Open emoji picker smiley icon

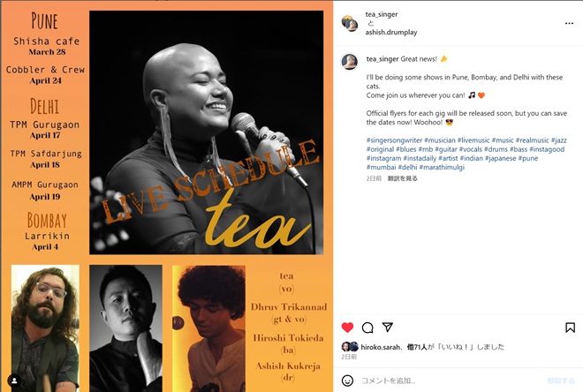click(x=347, y=381)
